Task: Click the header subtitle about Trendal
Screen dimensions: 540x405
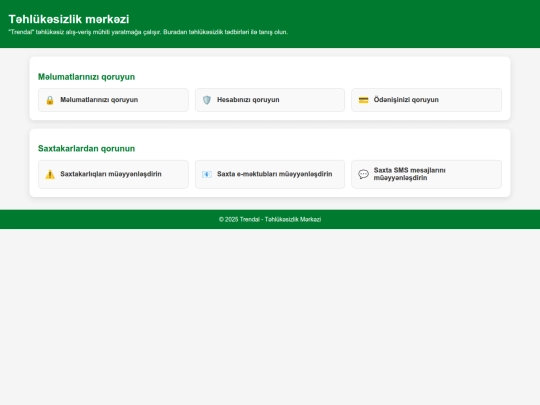Action: pos(148,32)
